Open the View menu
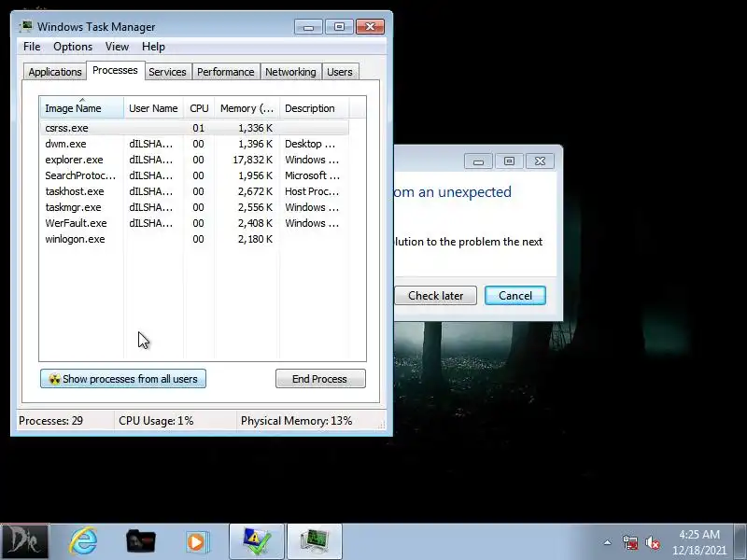Screen dimensions: 747x560 tap(118, 47)
